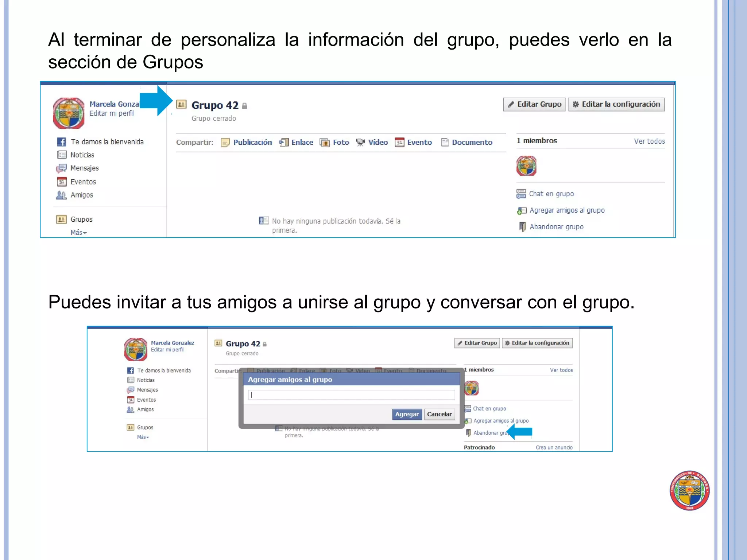
Task: Click Editar mi perfil in bottom screenshot
Action: (x=167, y=350)
